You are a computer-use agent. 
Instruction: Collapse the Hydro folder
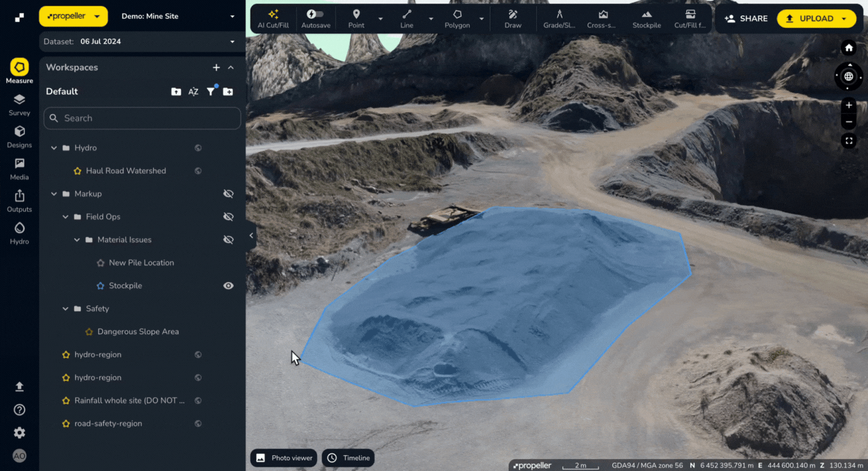pyautogui.click(x=54, y=148)
